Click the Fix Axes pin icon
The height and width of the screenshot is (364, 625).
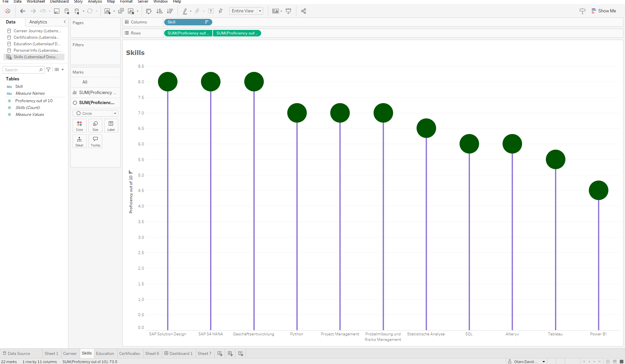coord(220,11)
